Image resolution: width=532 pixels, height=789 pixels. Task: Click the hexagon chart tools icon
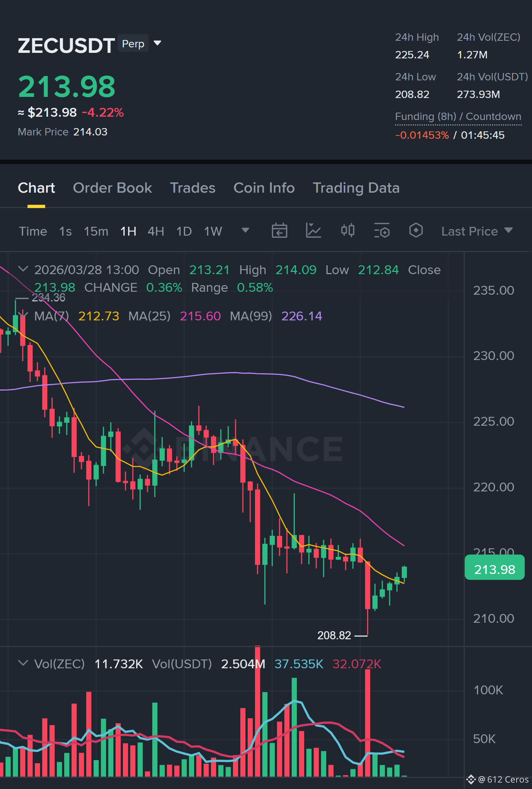click(x=416, y=231)
